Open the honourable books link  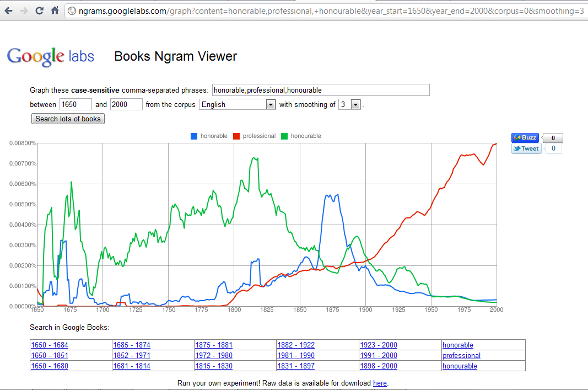pyautogui.click(x=460, y=366)
